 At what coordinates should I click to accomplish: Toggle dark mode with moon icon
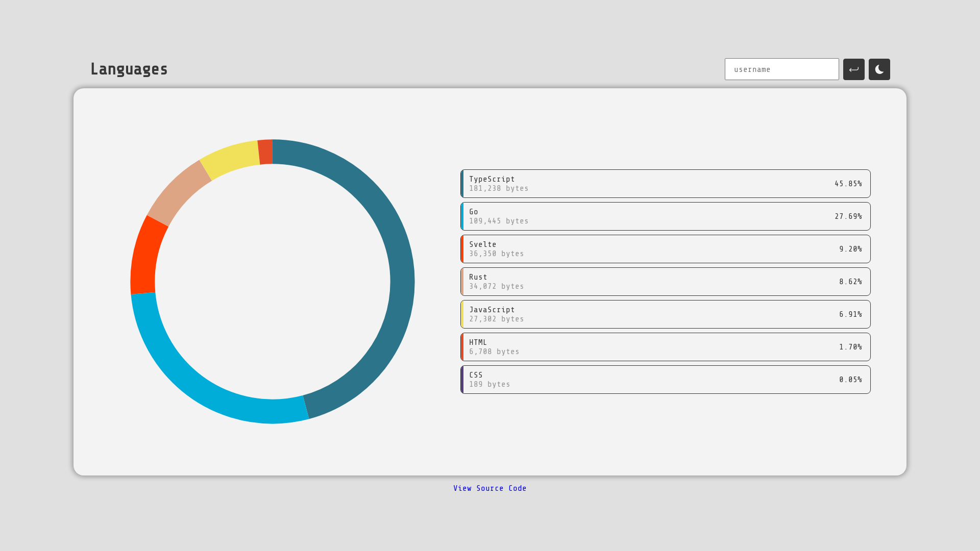[879, 69]
